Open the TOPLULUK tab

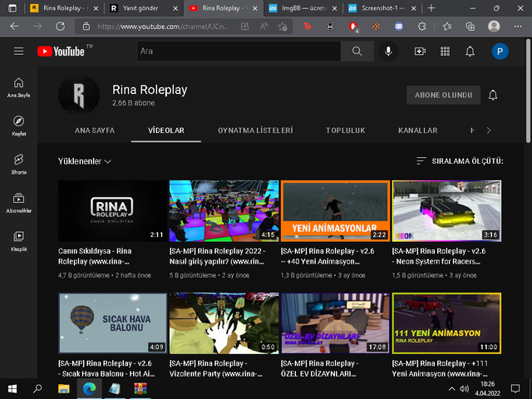click(346, 131)
